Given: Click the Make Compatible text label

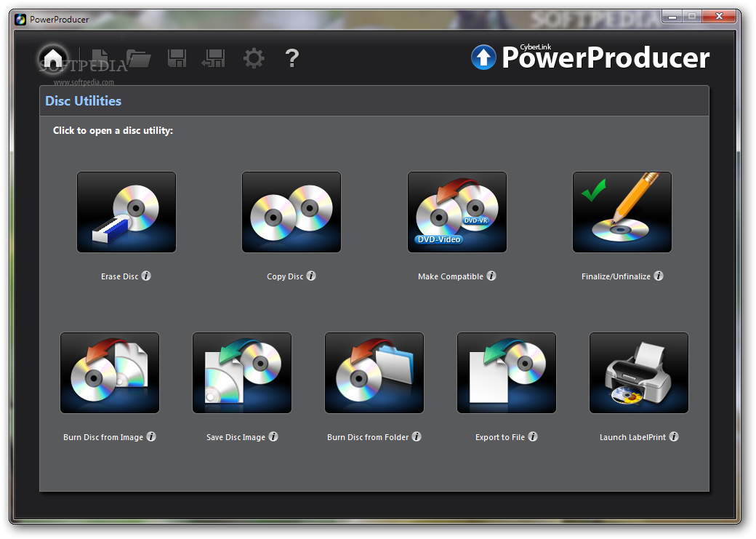Looking at the screenshot, I should pos(450,276).
